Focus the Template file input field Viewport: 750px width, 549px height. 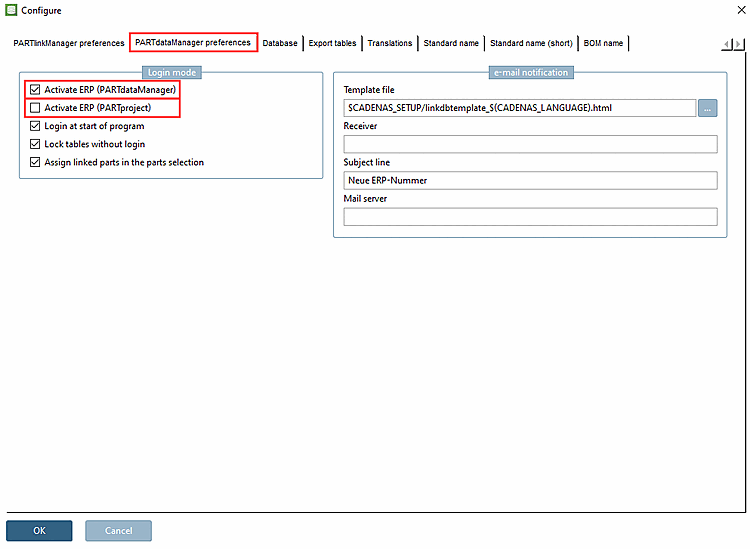click(519, 108)
